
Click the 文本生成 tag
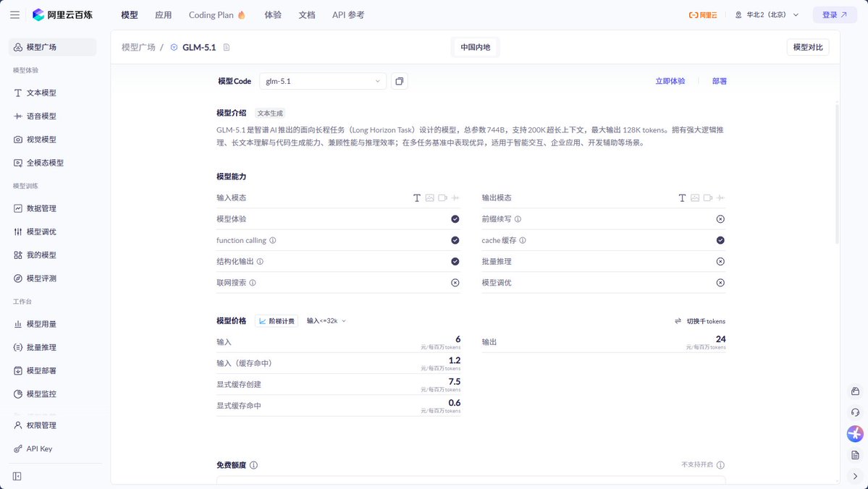pos(270,114)
